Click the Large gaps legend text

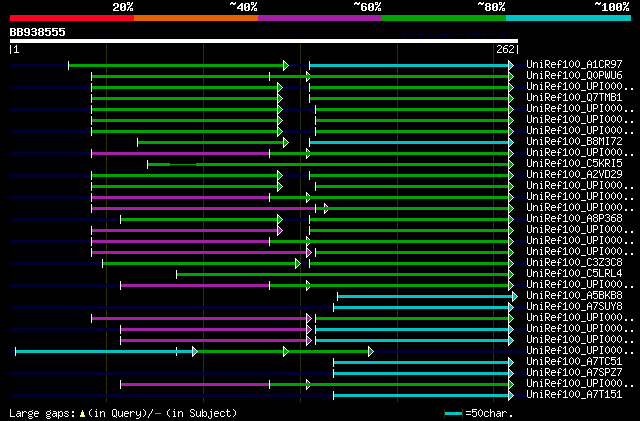[x=42, y=413]
